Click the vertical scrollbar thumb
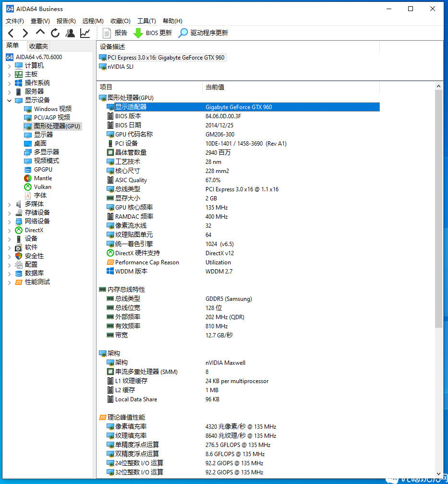 [x=439, y=209]
